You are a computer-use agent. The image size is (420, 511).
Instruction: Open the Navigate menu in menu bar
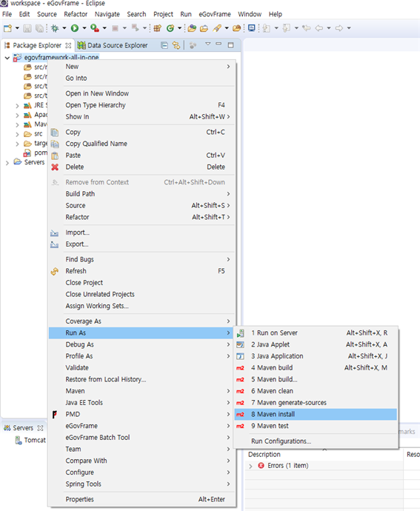click(x=107, y=14)
